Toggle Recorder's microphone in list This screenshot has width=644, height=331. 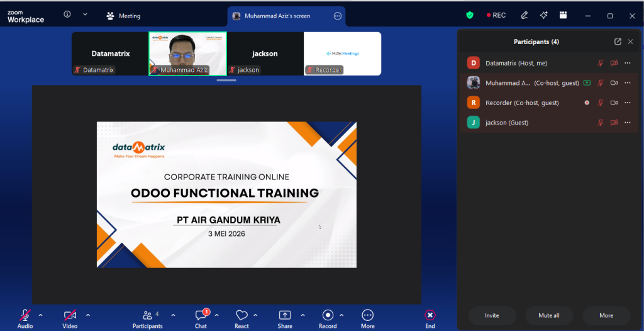(600, 103)
